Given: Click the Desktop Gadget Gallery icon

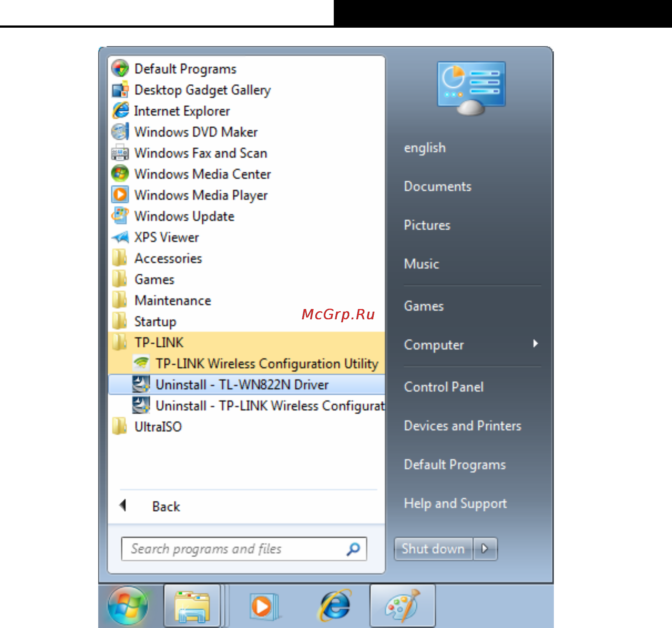Looking at the screenshot, I should pos(120,90).
